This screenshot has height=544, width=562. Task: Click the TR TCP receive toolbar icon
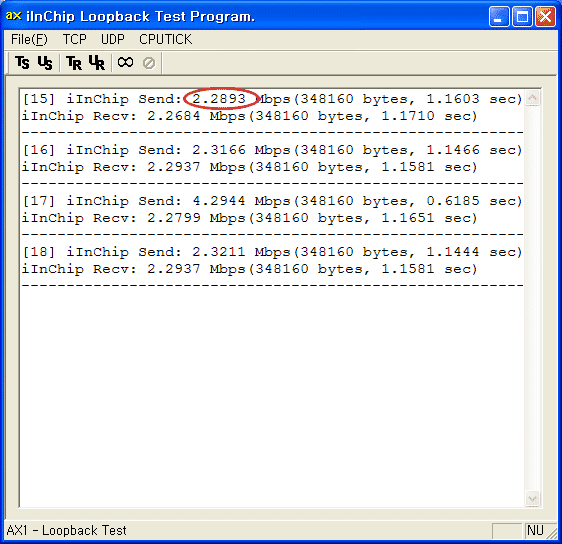[x=74, y=63]
